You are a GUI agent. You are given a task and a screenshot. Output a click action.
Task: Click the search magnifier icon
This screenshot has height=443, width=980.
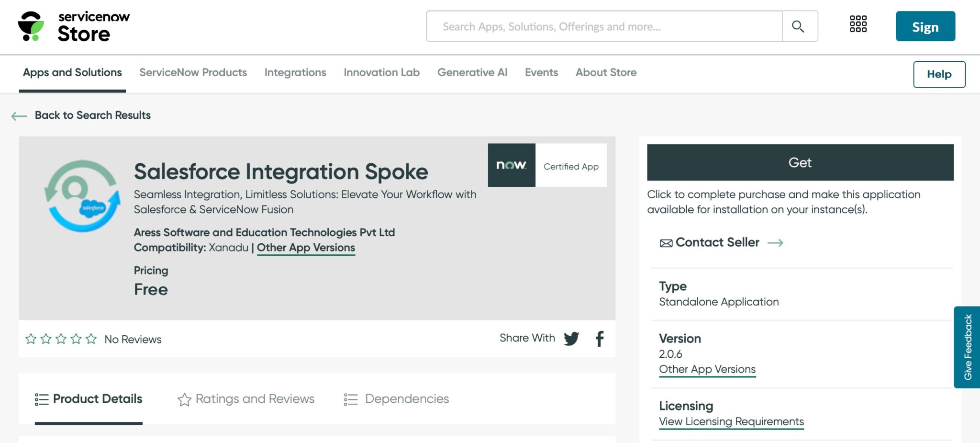(x=797, y=26)
